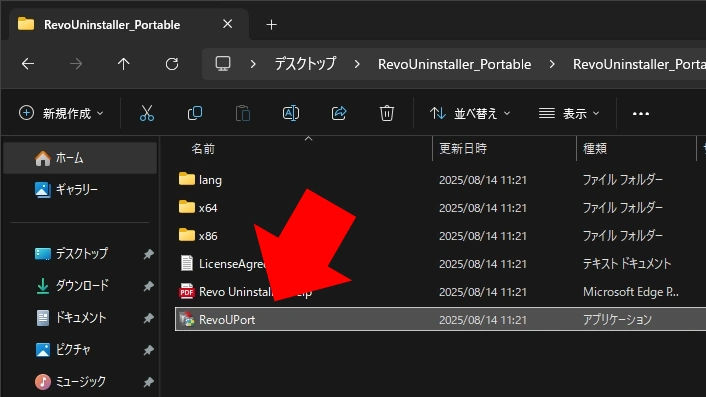The width and height of the screenshot is (706, 397).
Task: Cut the selected file with scissors icon
Action: coord(147,113)
